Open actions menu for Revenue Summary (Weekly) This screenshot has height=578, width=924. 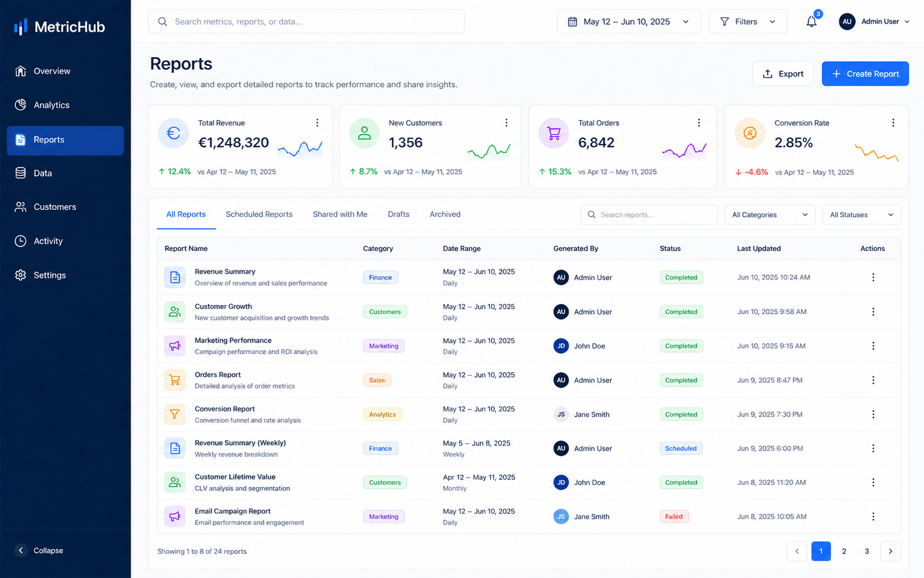point(873,449)
